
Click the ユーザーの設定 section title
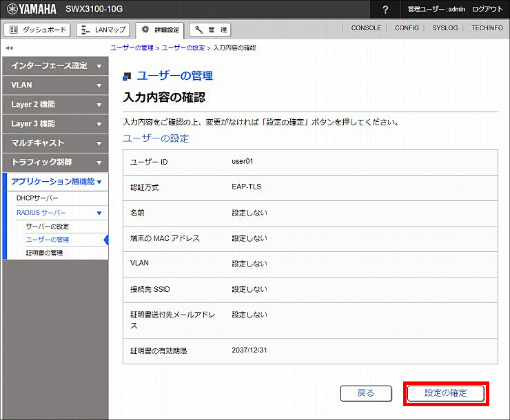pos(156,138)
